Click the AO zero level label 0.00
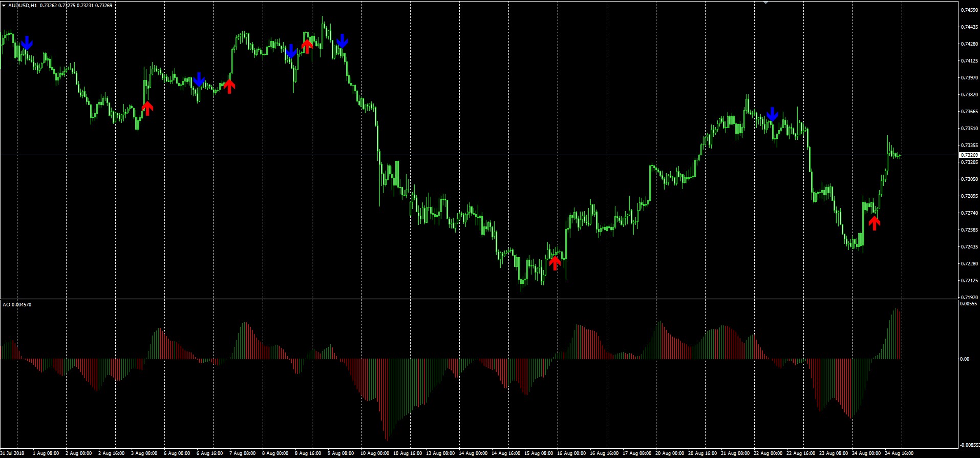This screenshot has height=458, width=980. [x=965, y=359]
